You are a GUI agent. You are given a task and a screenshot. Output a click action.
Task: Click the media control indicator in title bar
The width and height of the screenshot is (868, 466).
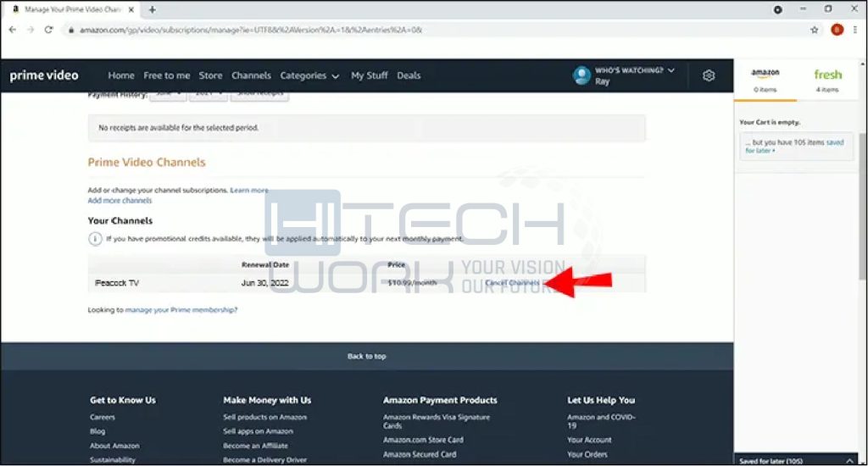click(x=778, y=9)
